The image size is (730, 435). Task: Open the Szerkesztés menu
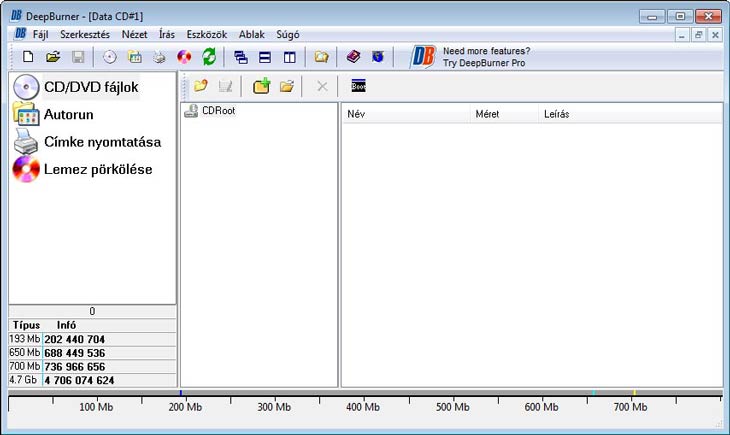click(85, 34)
